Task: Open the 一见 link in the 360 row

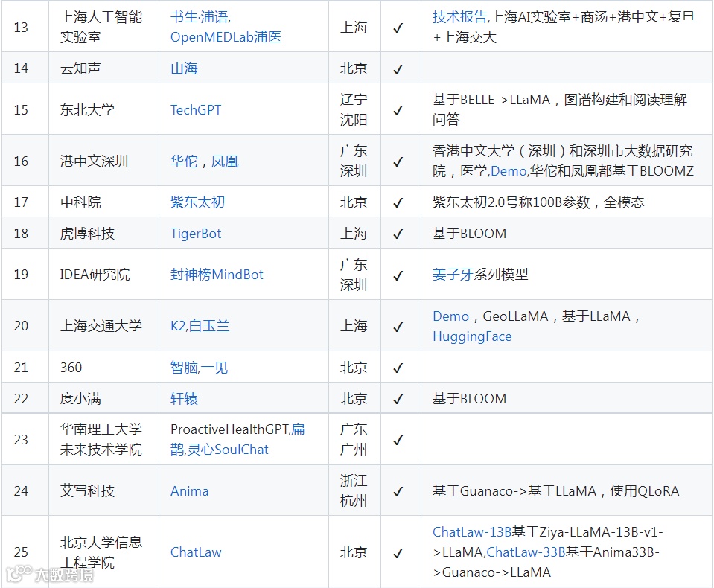Action: (214, 367)
